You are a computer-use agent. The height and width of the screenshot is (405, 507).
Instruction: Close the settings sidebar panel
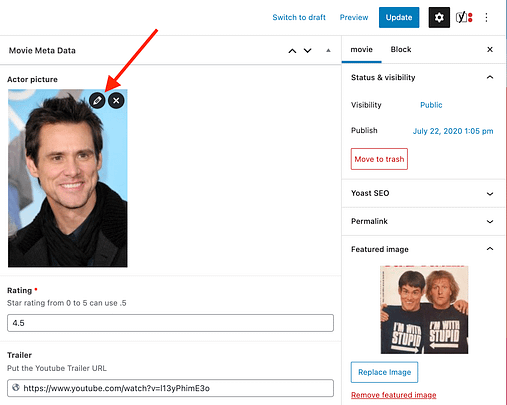[x=490, y=49]
